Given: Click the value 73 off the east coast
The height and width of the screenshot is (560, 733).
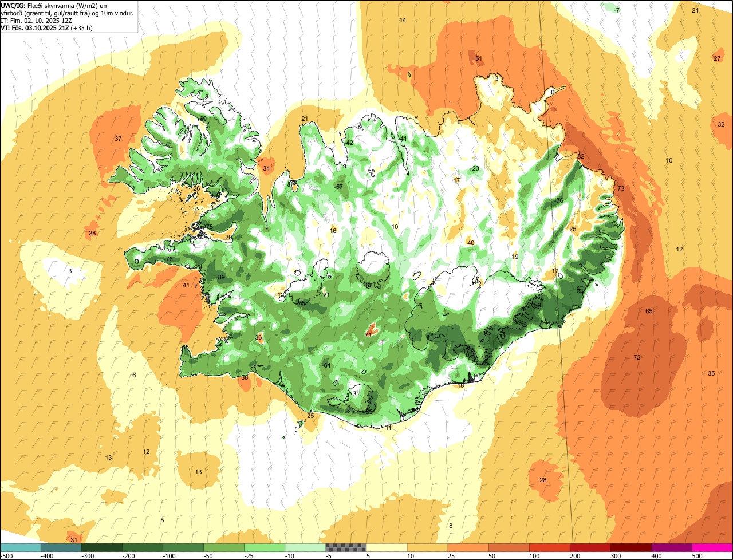Looking at the screenshot, I should [620, 188].
